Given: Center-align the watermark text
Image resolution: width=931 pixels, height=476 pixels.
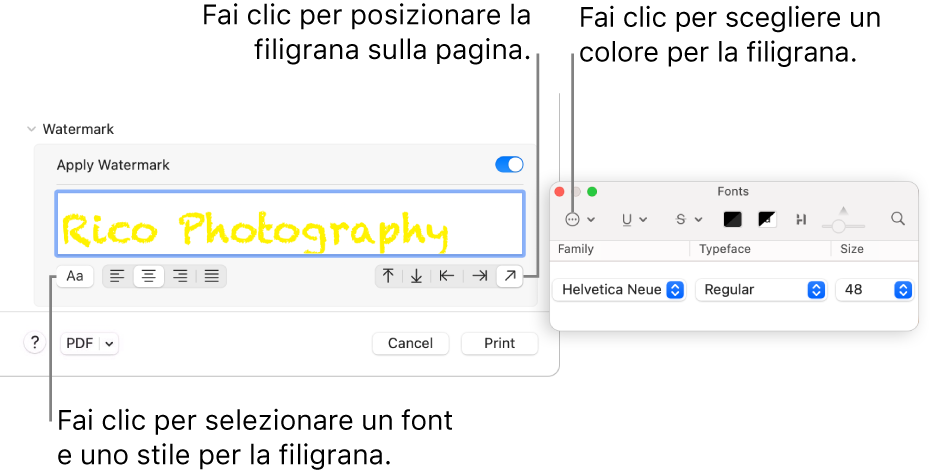Looking at the screenshot, I should [x=148, y=276].
